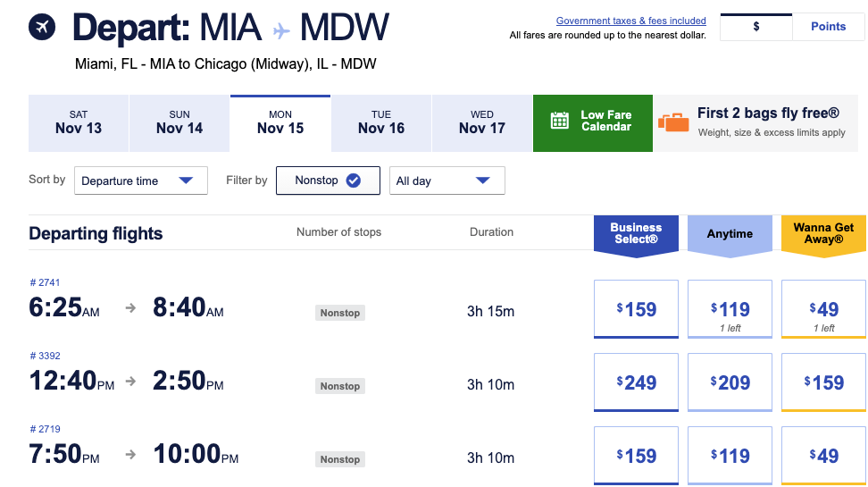Viewport: 868px width, 487px height.
Task: Select the Tue Nov 16 date tab
Action: pos(381,122)
